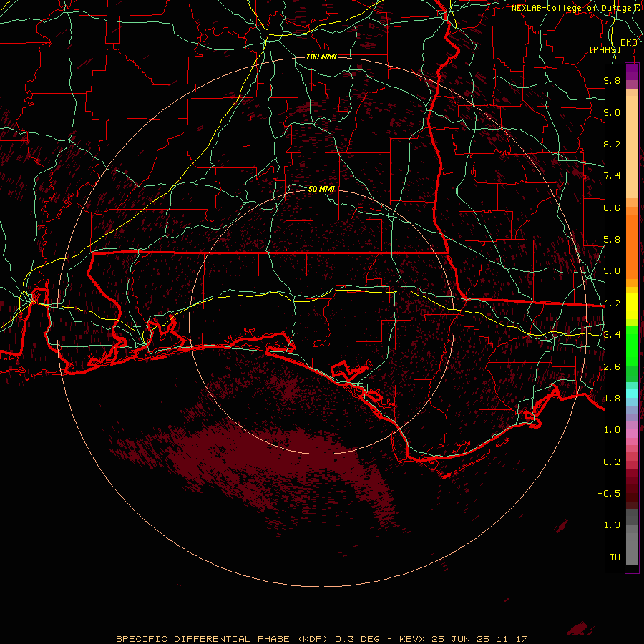Select the 0.2 value on the scale
This screenshot has width=644, height=644.
click(x=612, y=462)
